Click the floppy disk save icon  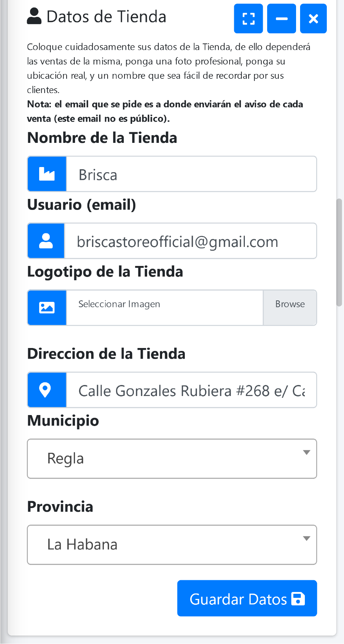coord(298,599)
